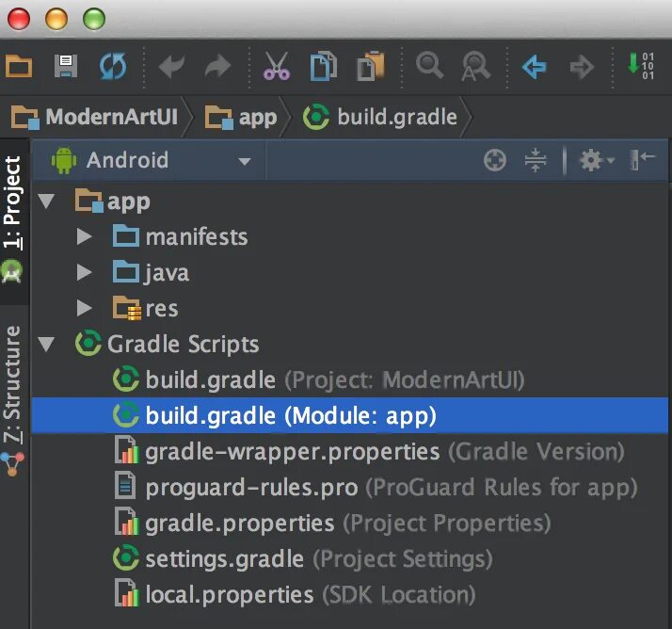Viewport: 672px width, 629px height.
Task: Click the Scroll from Source crosshair icon
Action: [x=495, y=160]
